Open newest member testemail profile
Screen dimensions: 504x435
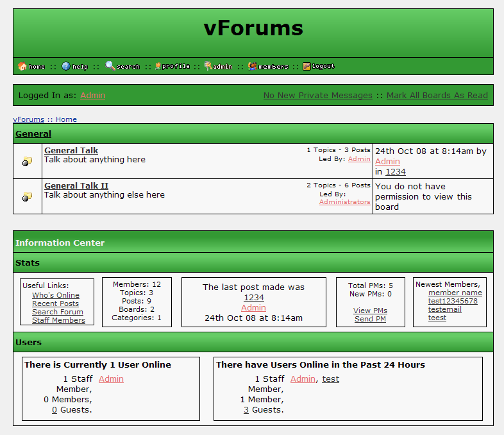[445, 309]
